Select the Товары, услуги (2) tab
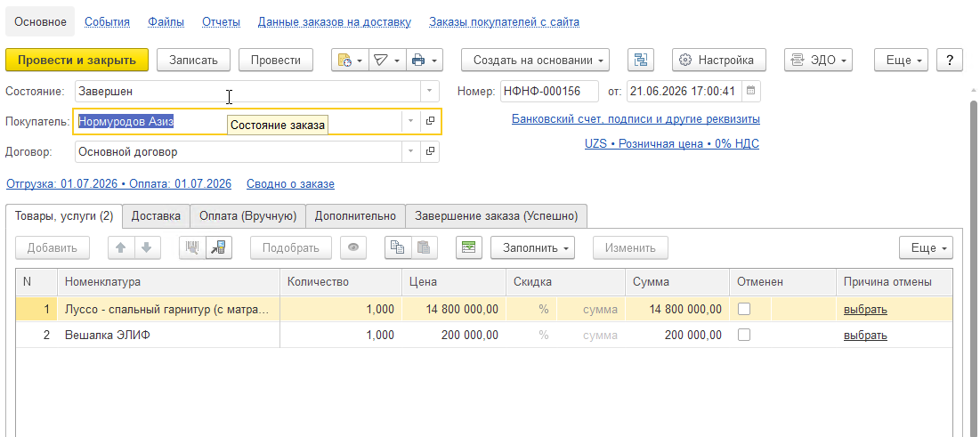This screenshot has height=437, width=980. pos(64,215)
